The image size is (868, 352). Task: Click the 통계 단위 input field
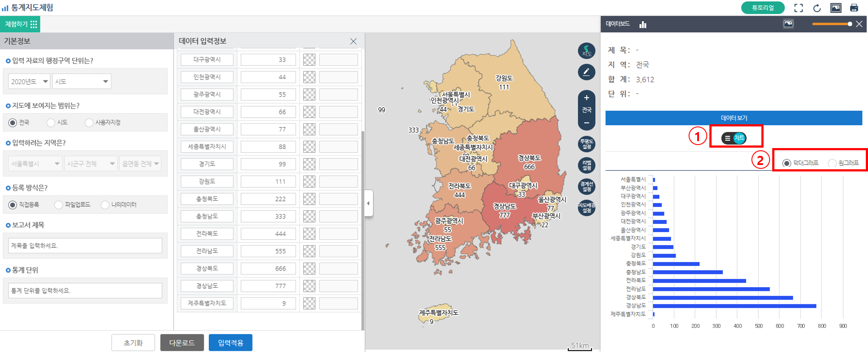[85, 291]
